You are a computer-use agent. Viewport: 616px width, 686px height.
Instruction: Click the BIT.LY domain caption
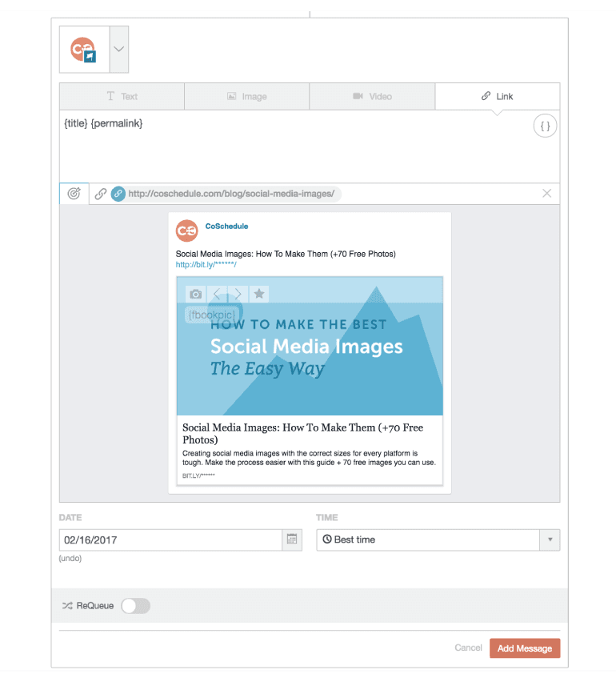(198, 475)
